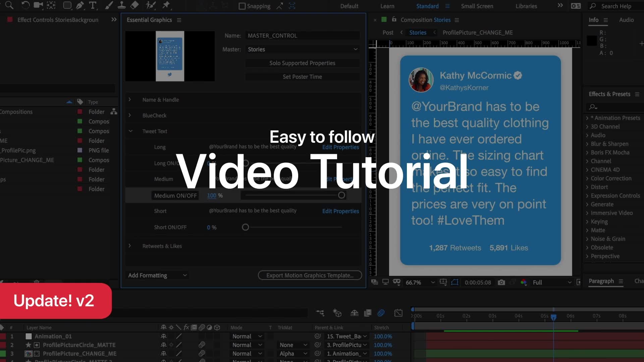Switch to the Default workspace
The height and width of the screenshot is (362, 644).
point(349,6)
